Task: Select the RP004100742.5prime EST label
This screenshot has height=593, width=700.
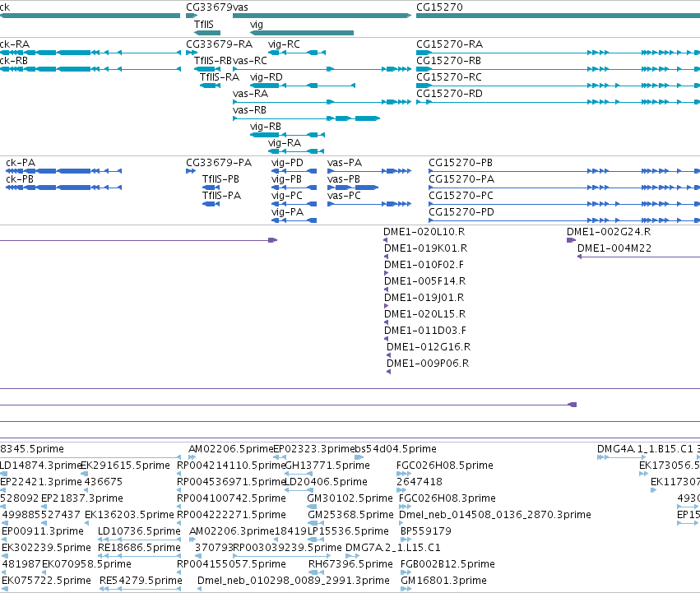Action: [x=231, y=498]
